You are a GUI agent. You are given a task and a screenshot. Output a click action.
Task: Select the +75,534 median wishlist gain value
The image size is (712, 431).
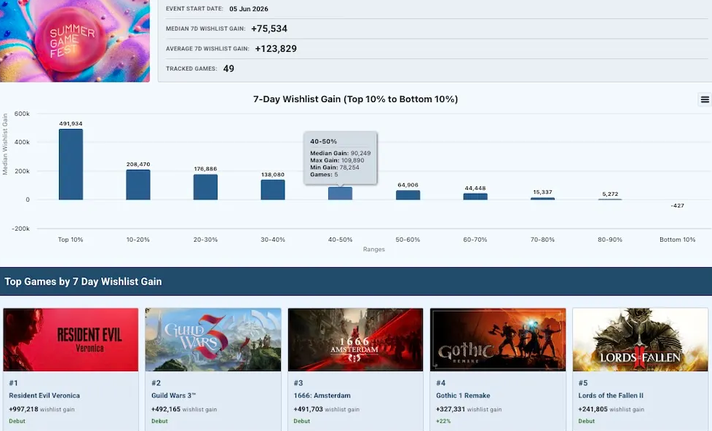(269, 29)
